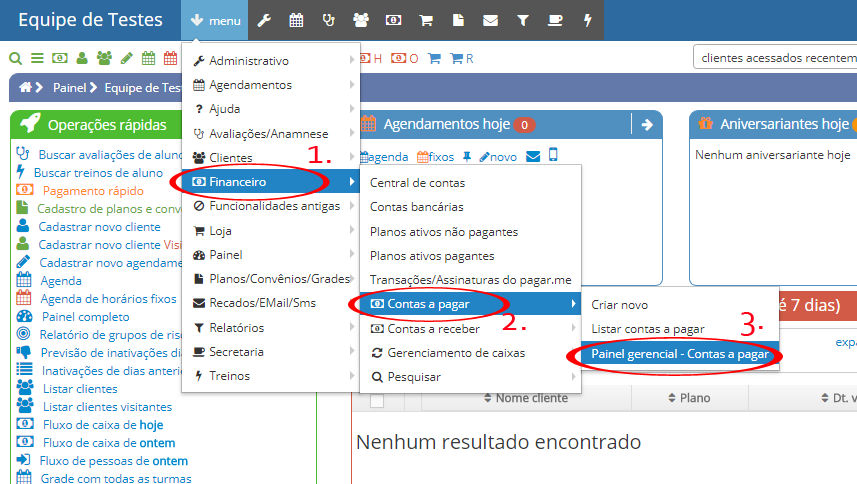
Task: Click the coffee cup icon in top bar
Action: coord(555,20)
